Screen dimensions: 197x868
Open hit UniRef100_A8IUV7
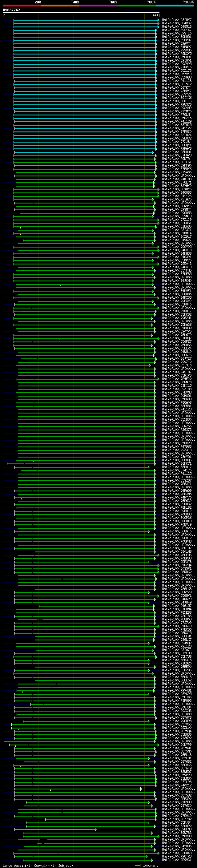(x=177, y=20)
